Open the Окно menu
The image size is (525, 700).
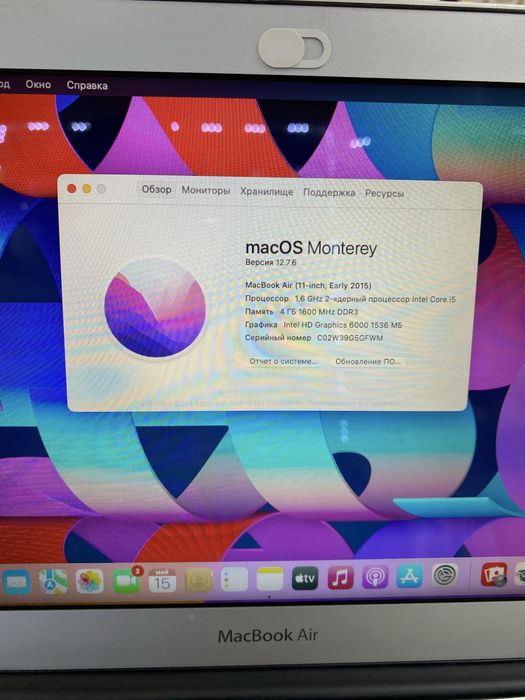pyautogui.click(x=38, y=84)
